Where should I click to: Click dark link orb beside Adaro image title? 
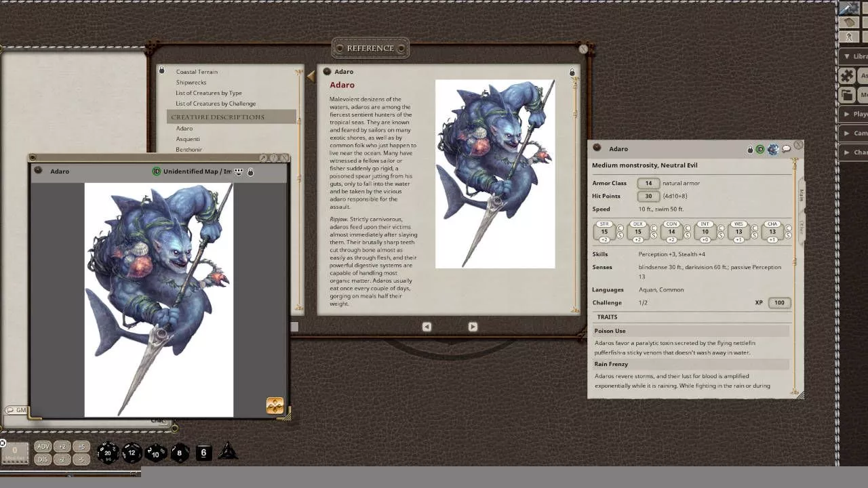(39, 171)
